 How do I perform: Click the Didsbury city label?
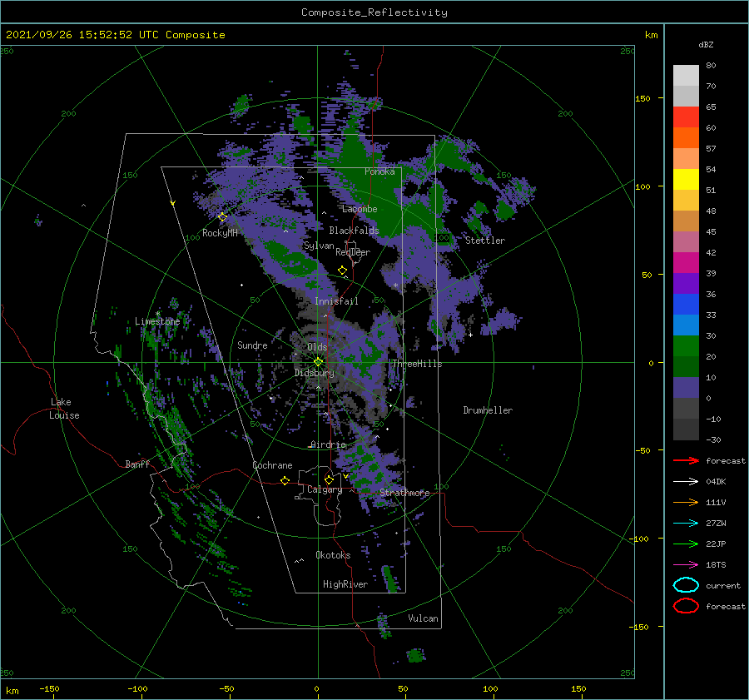(315, 373)
